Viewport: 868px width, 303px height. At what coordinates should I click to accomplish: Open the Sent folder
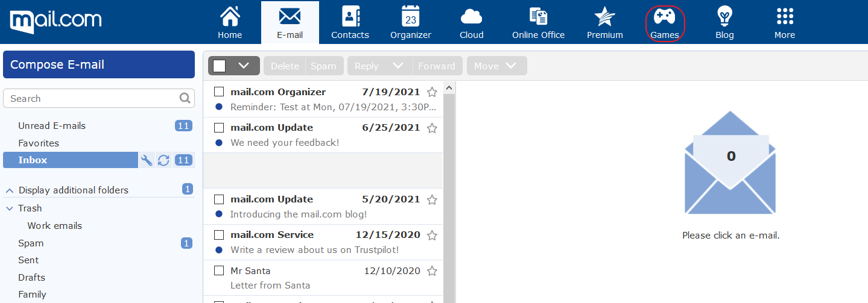click(28, 260)
